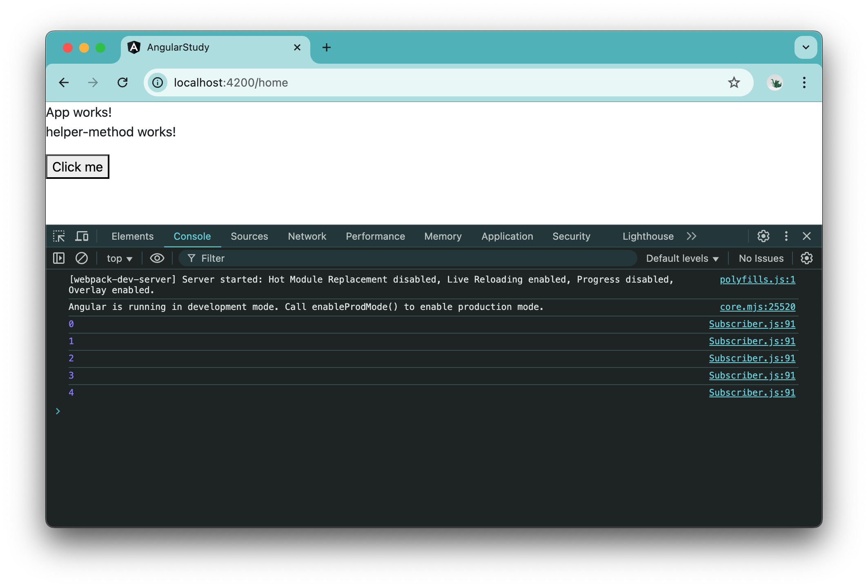This screenshot has width=868, height=588.
Task: Create a live expression with the eye icon
Action: click(x=157, y=258)
